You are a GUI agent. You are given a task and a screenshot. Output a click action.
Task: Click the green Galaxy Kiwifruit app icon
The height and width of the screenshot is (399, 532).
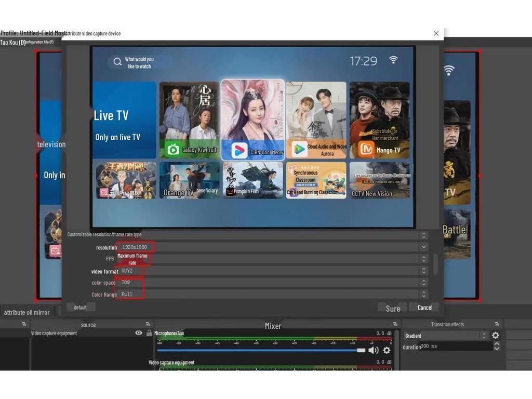coord(173,149)
